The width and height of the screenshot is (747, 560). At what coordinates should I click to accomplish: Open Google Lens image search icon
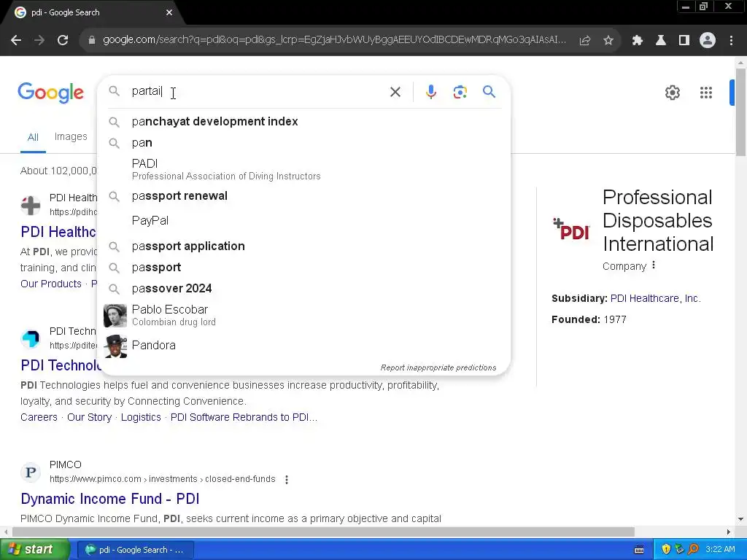pos(460,92)
